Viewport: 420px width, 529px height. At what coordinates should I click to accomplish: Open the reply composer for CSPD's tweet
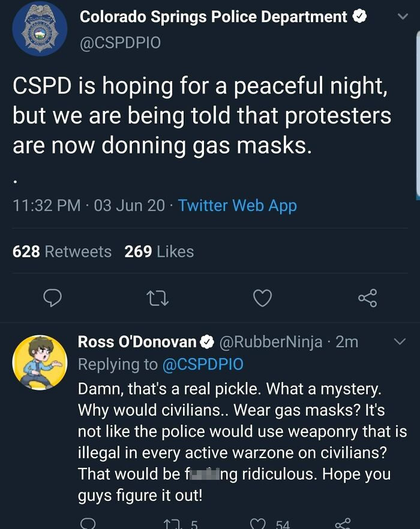pyautogui.click(x=53, y=298)
